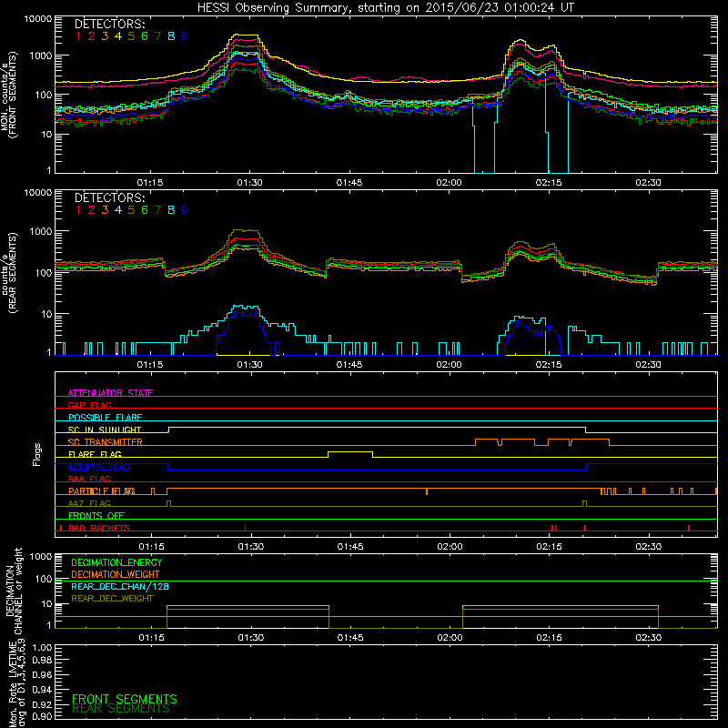Click the PARTICLE_FLAG label

(x=102, y=490)
